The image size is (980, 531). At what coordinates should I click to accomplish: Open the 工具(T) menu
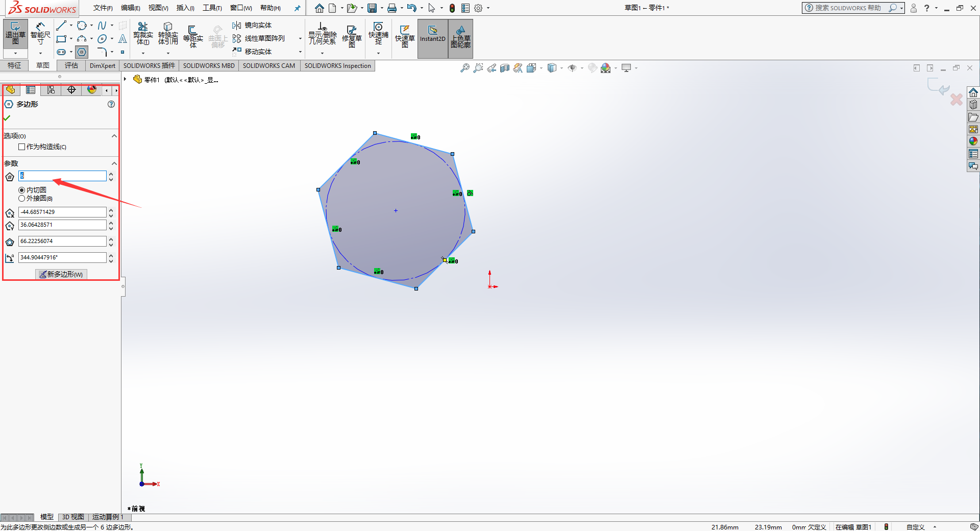[212, 8]
